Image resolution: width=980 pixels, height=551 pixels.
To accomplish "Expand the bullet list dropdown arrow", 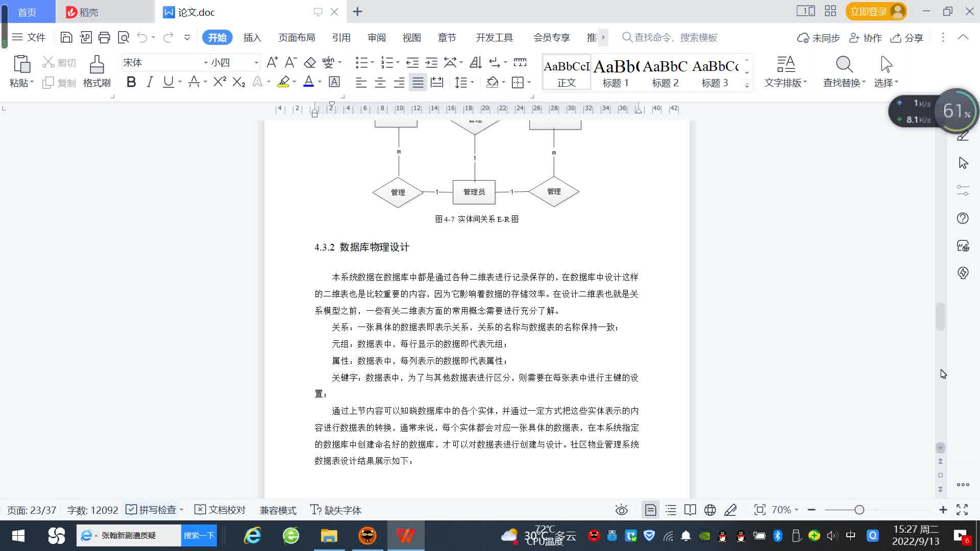I will [372, 63].
